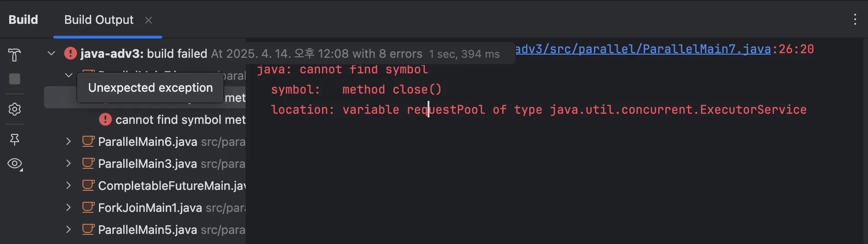Viewport: 868px width, 244px height.
Task: Open the eye view options icon
Action: pyautogui.click(x=15, y=164)
